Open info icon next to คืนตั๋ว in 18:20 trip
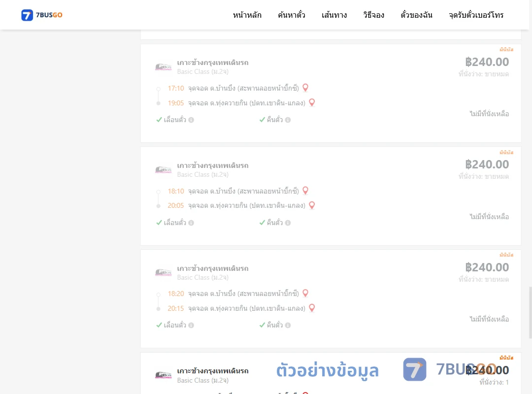Viewport: 532px width, 394px height. tap(288, 325)
